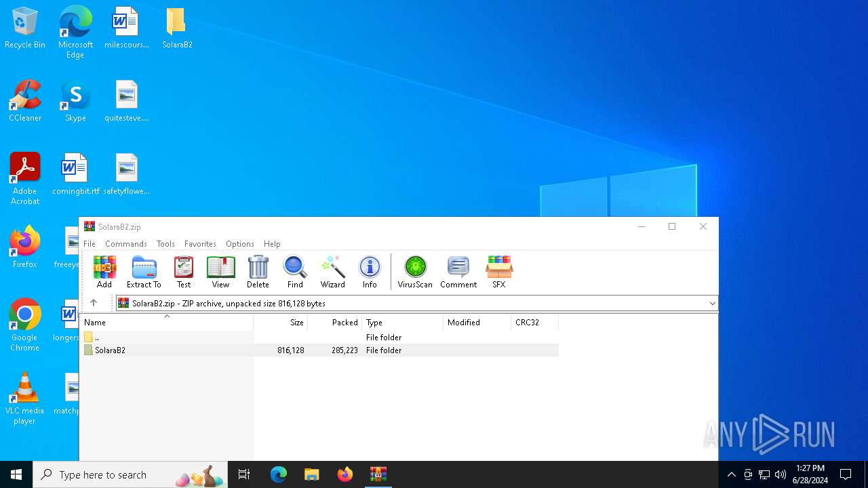Select the safetyflowe image file icon

(x=126, y=175)
